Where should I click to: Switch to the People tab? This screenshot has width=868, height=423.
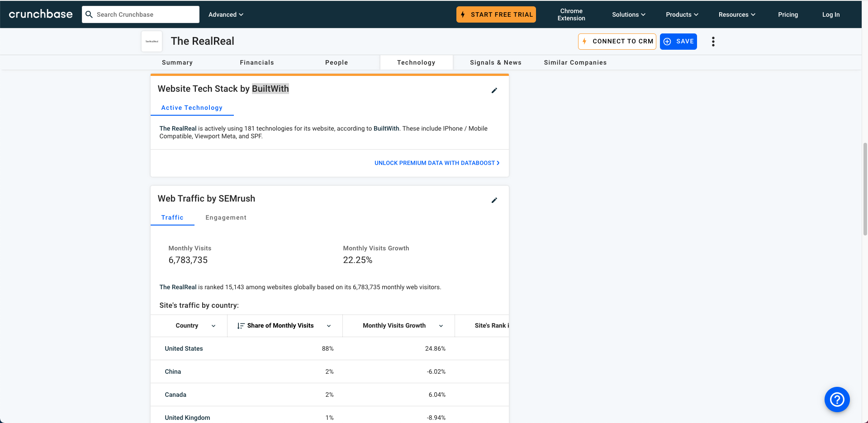pos(337,62)
